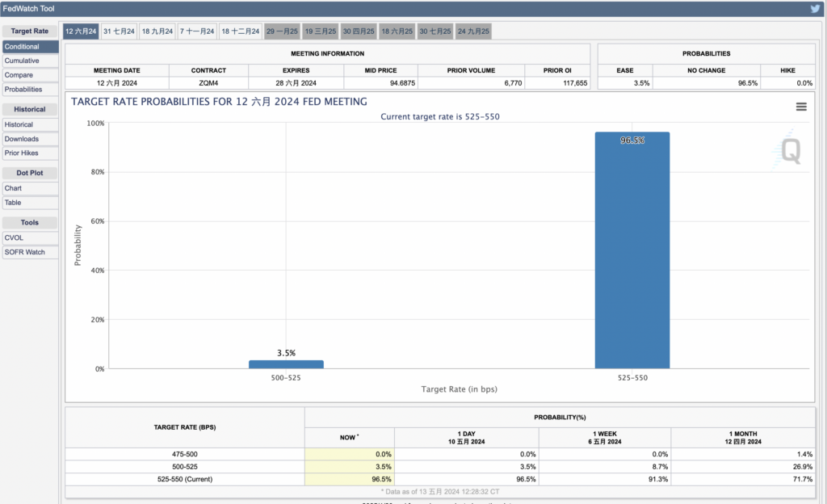This screenshot has width=827, height=504.
Task: Select the 7 十一月24 meeting tab
Action: pyautogui.click(x=197, y=31)
